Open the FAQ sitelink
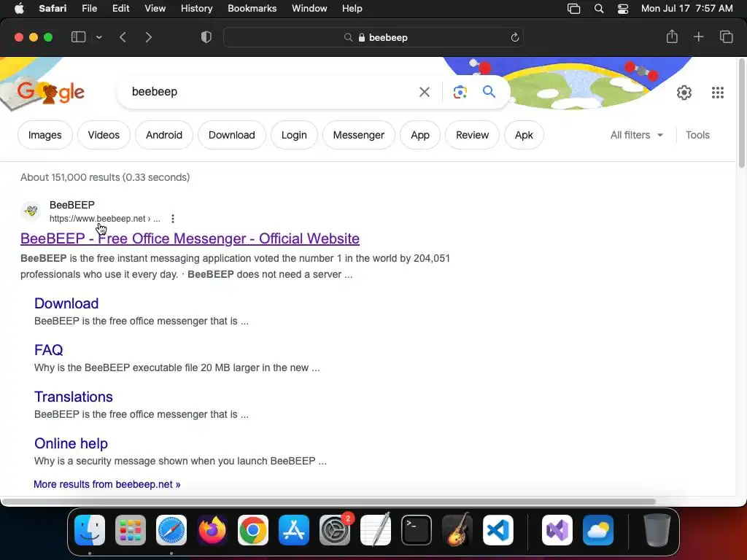The height and width of the screenshot is (560, 747). (49, 350)
